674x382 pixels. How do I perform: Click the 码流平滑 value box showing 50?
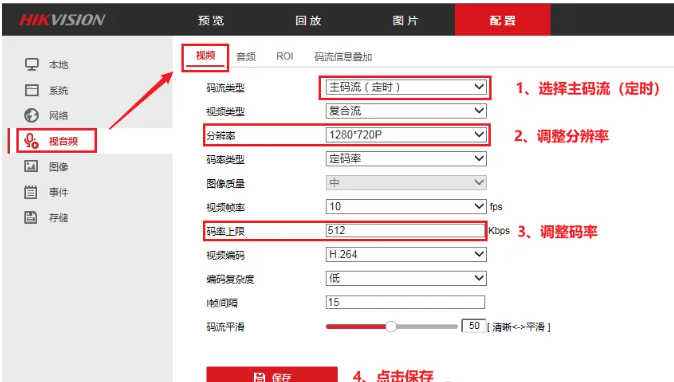(x=473, y=326)
